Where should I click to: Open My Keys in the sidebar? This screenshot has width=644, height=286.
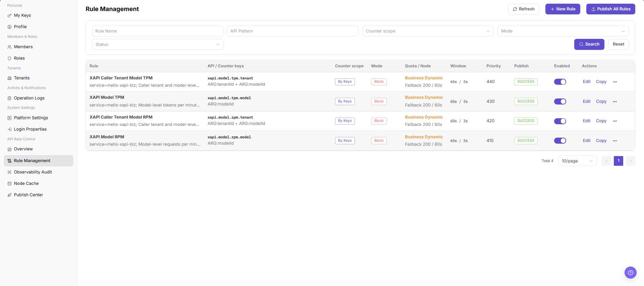click(38, 15)
